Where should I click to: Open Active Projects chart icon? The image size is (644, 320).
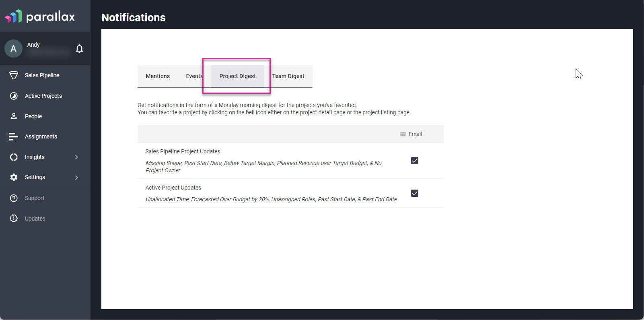pyautogui.click(x=14, y=96)
